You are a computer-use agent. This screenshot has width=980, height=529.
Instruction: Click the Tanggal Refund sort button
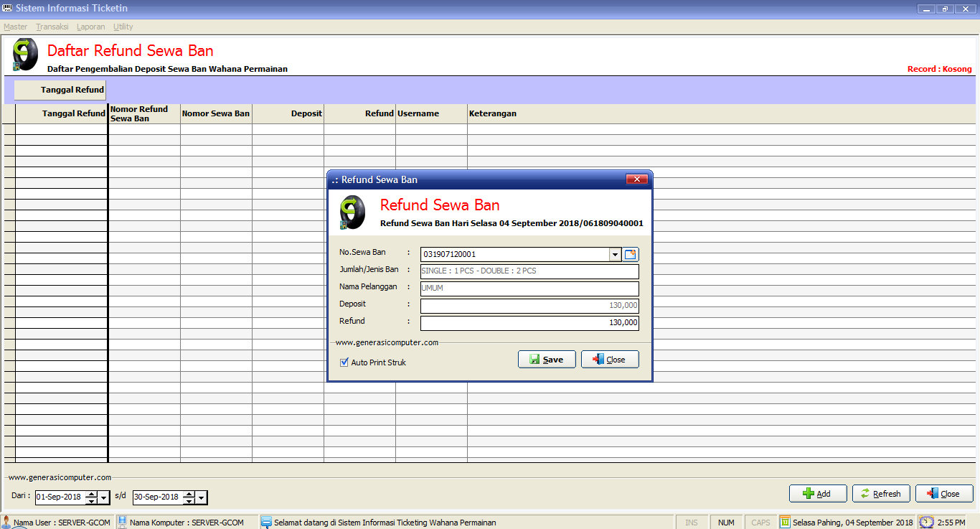click(x=60, y=90)
